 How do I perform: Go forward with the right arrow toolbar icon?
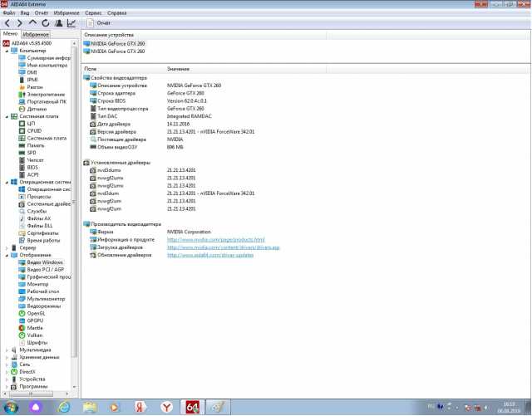point(20,23)
